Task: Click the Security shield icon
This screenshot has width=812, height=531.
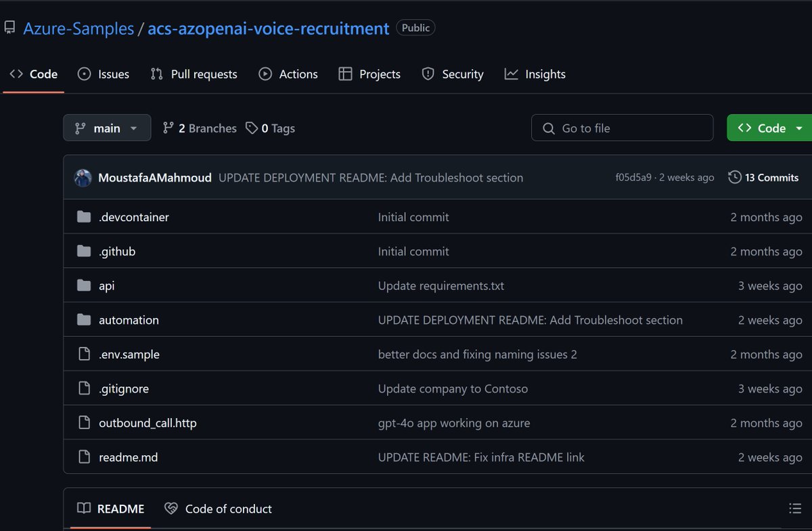Action: (428, 74)
